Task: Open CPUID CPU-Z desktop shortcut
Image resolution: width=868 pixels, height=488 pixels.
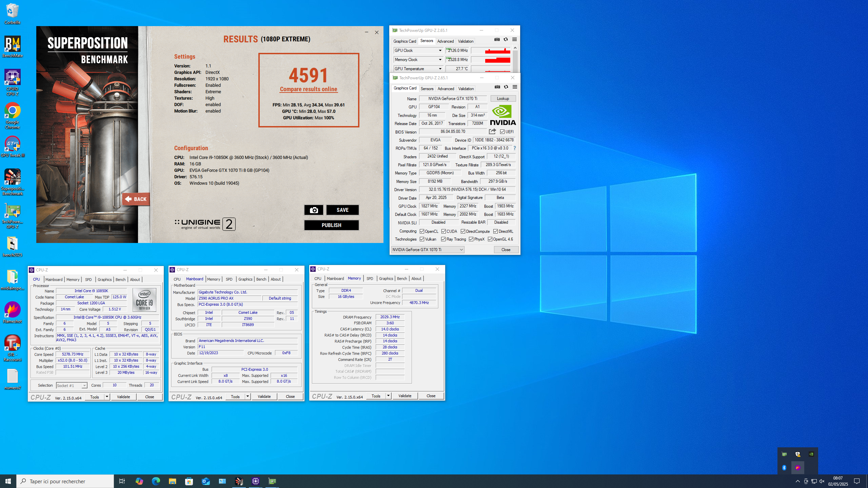Action: pos(13,83)
